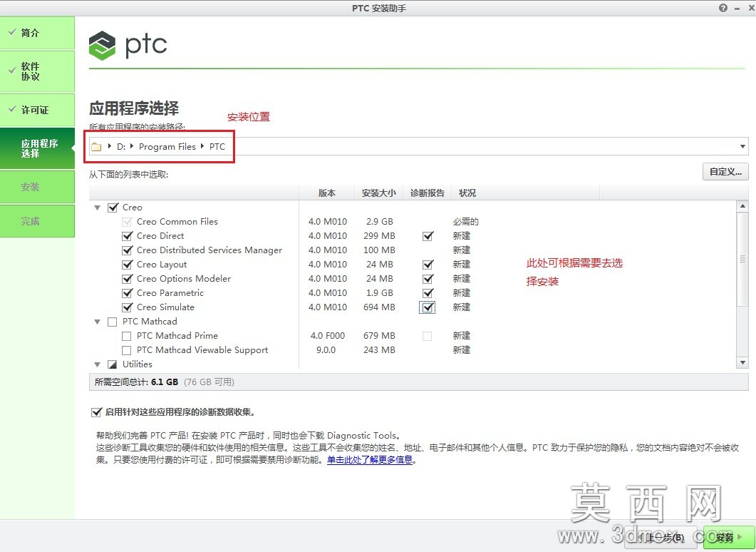
Task: Uncheck Creo Distributed Services Manager checkbox
Action: (128, 250)
